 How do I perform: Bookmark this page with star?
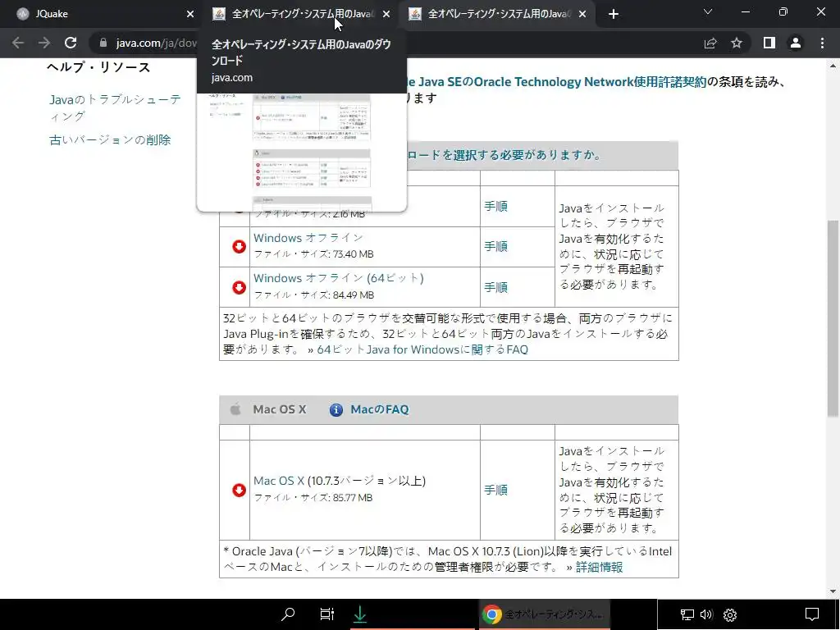737,43
